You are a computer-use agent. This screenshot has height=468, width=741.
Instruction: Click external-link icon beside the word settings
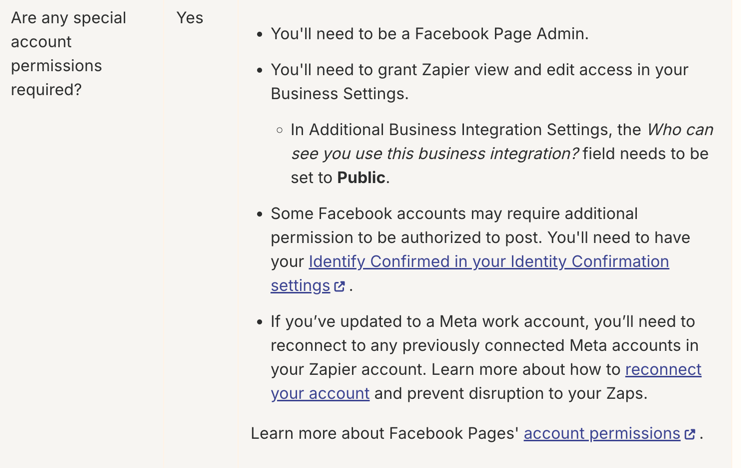tap(339, 286)
